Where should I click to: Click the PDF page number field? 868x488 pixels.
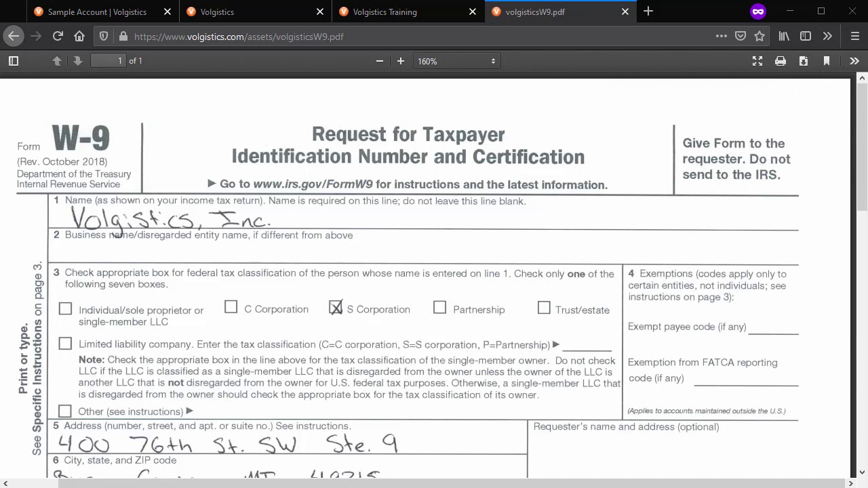108,61
